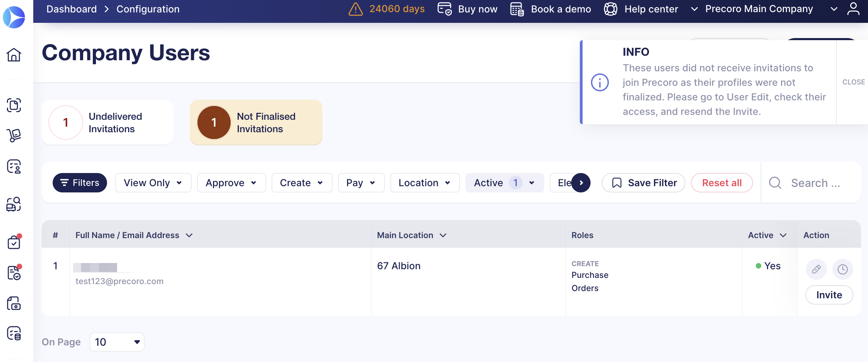Go to Dashboard breadcrumb
868x362 pixels.
pyautogui.click(x=72, y=9)
